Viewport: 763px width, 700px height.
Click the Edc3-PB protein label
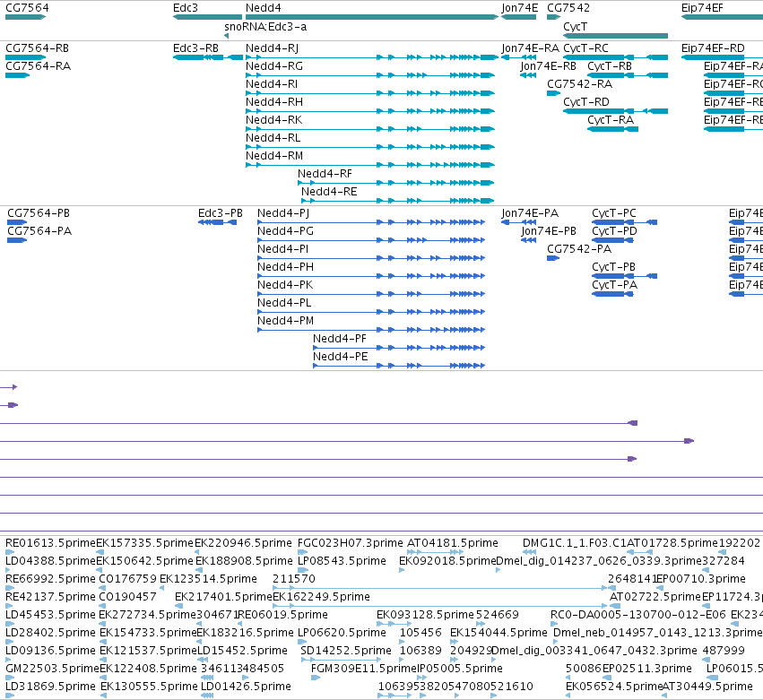[x=221, y=213]
